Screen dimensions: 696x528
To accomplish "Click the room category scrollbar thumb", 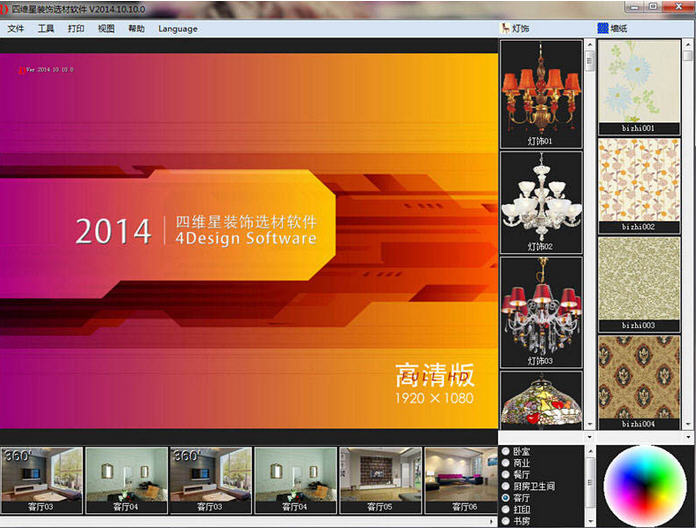I will (x=590, y=483).
